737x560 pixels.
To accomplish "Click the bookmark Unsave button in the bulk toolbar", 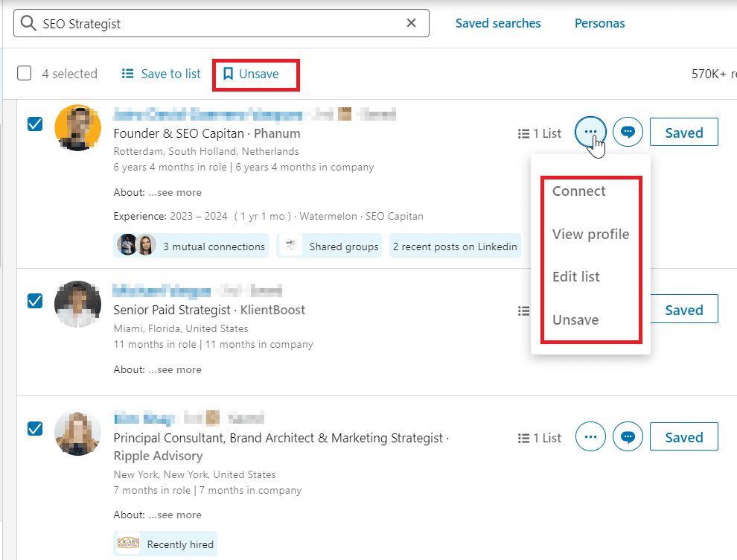I will click(x=251, y=74).
